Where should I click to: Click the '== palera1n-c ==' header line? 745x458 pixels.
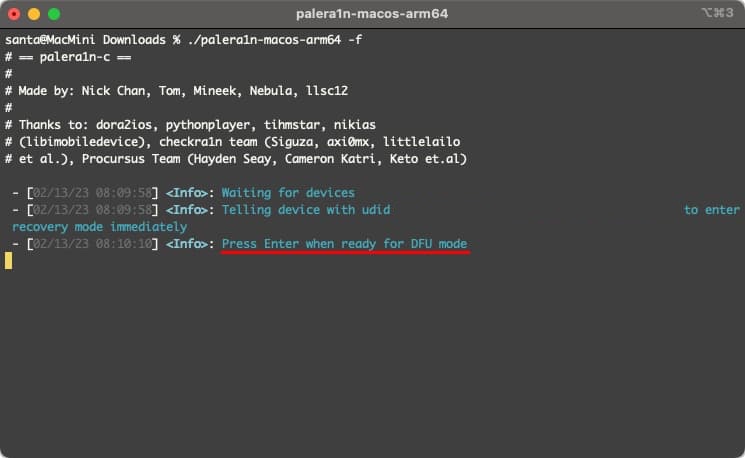[68, 57]
